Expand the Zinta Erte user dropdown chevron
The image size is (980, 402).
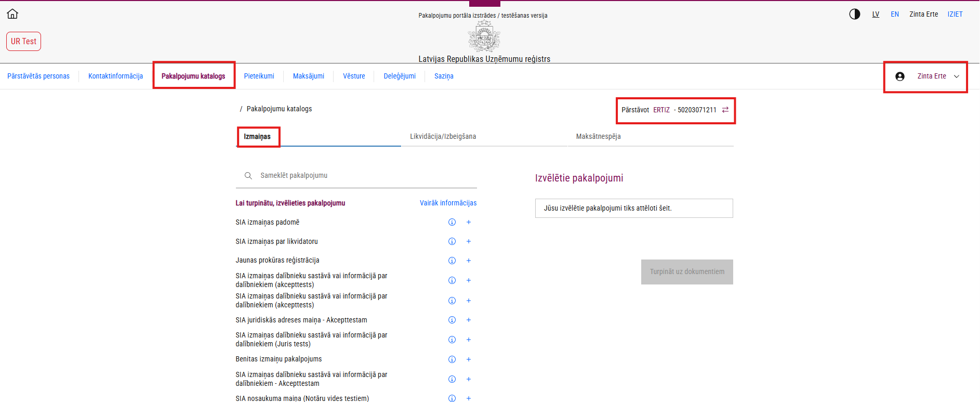click(x=957, y=76)
